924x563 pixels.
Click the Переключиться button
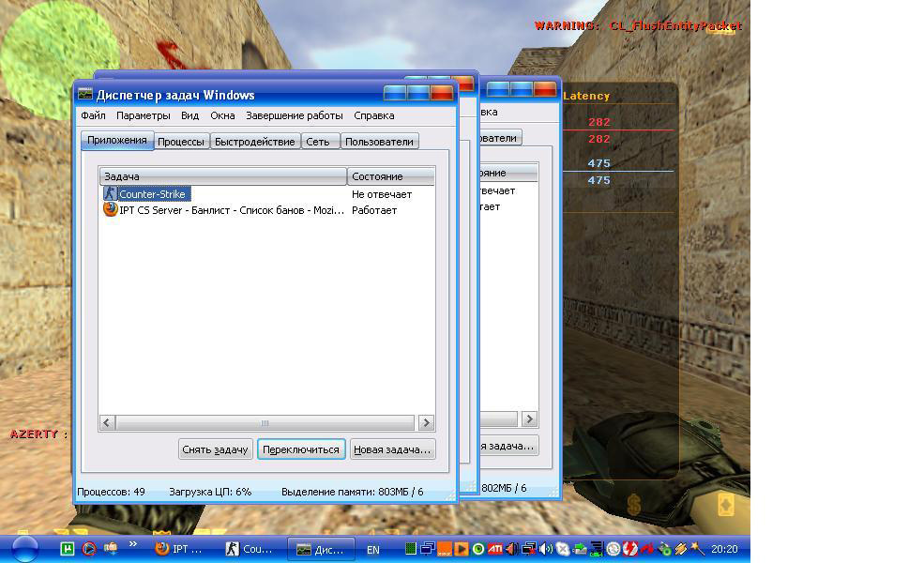coord(301,449)
